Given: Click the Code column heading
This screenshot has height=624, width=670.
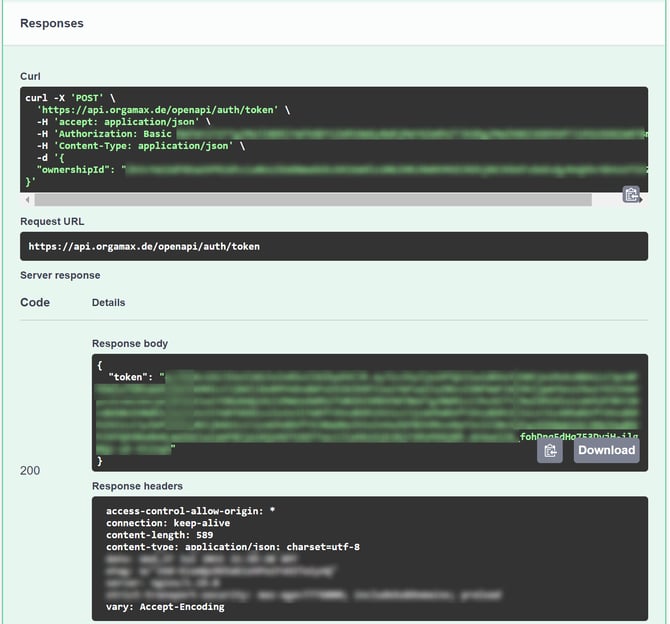Looking at the screenshot, I should (35, 302).
